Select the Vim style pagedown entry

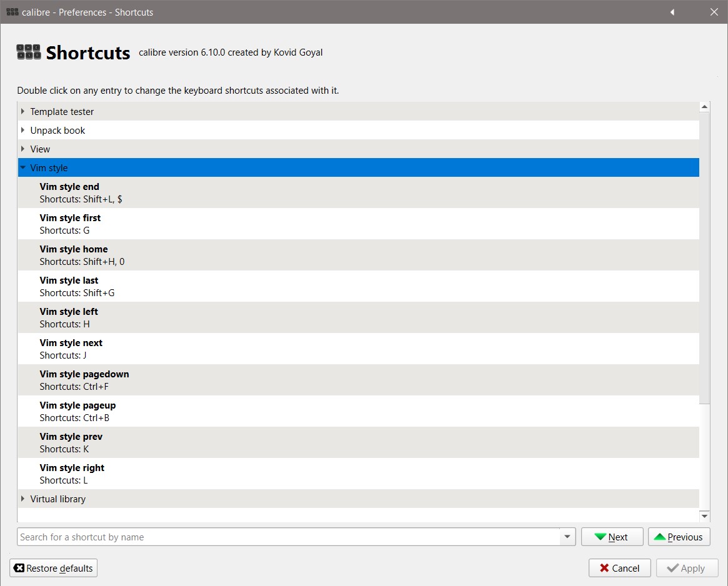click(x=84, y=380)
